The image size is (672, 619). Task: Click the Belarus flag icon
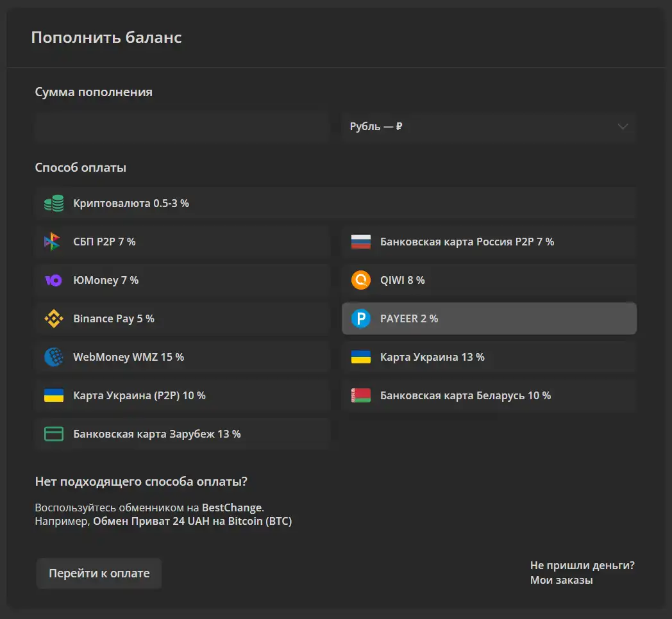pyautogui.click(x=361, y=395)
